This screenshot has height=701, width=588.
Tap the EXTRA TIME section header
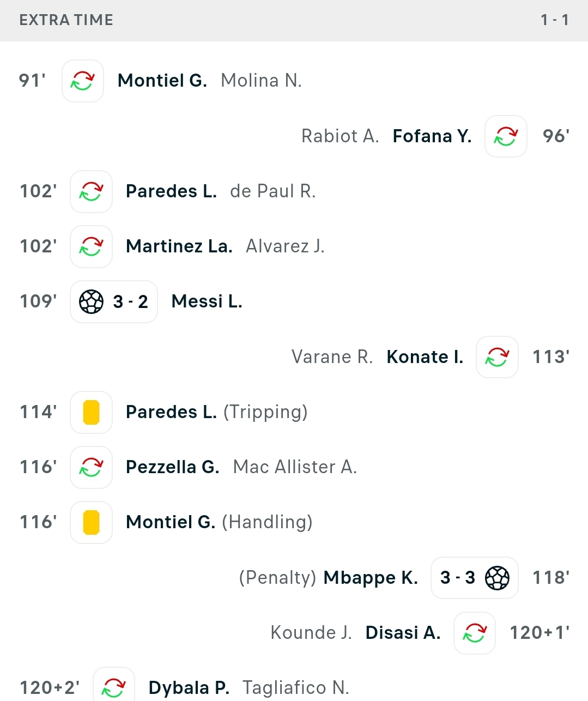pos(294,20)
